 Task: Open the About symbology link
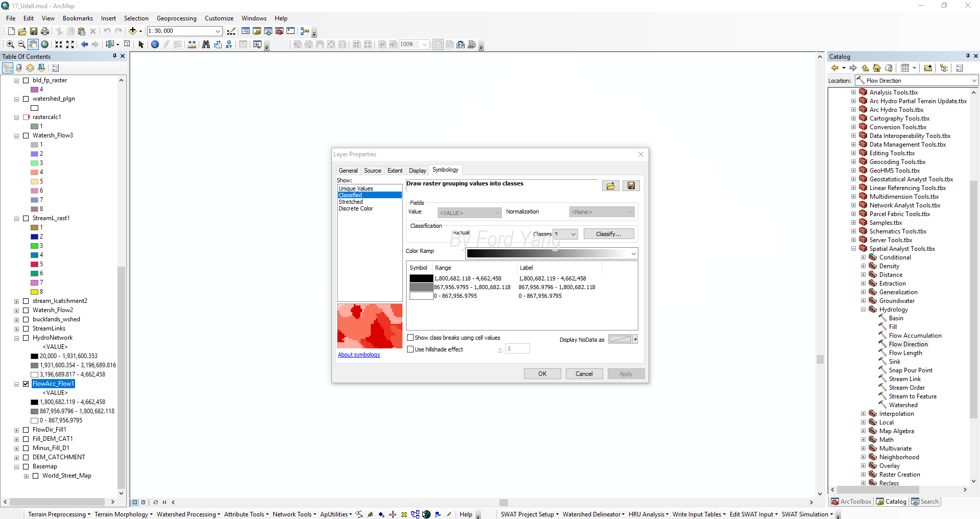[359, 355]
